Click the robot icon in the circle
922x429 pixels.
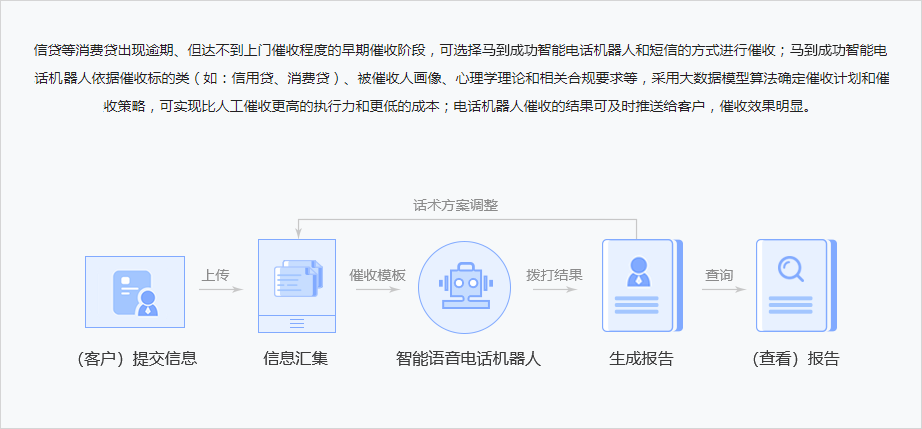coord(459,286)
